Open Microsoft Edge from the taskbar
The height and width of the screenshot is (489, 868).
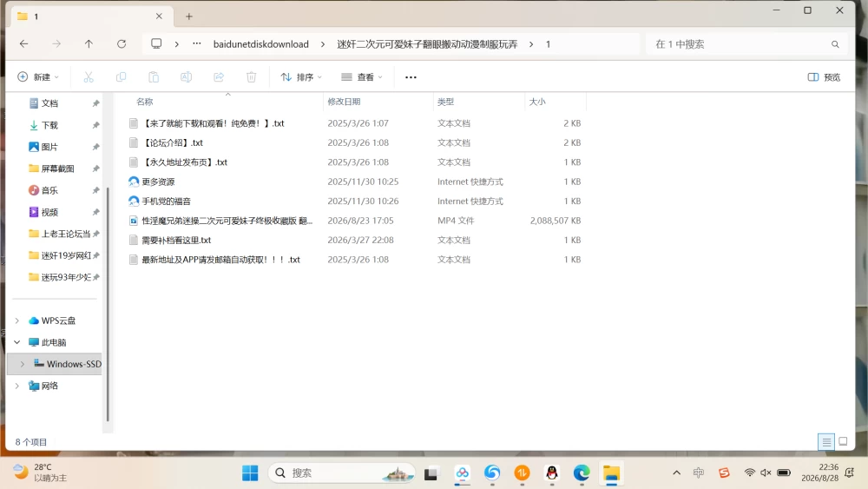pyautogui.click(x=582, y=473)
